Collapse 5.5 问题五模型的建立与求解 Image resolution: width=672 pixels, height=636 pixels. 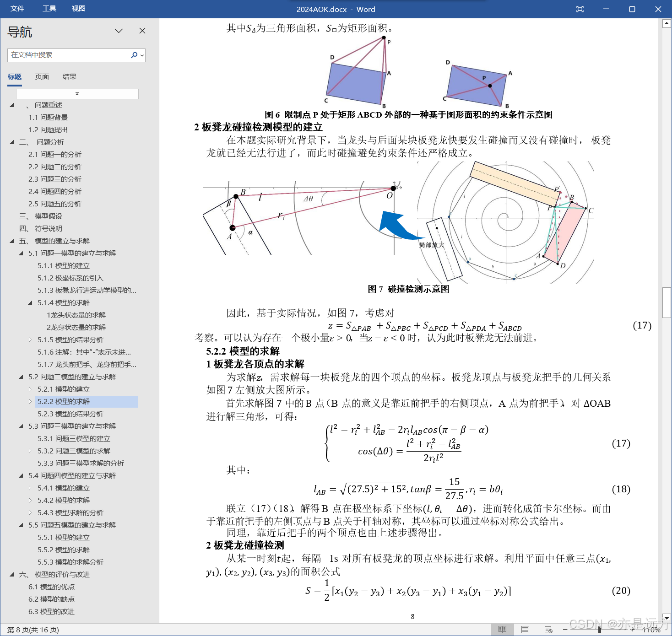click(x=21, y=525)
